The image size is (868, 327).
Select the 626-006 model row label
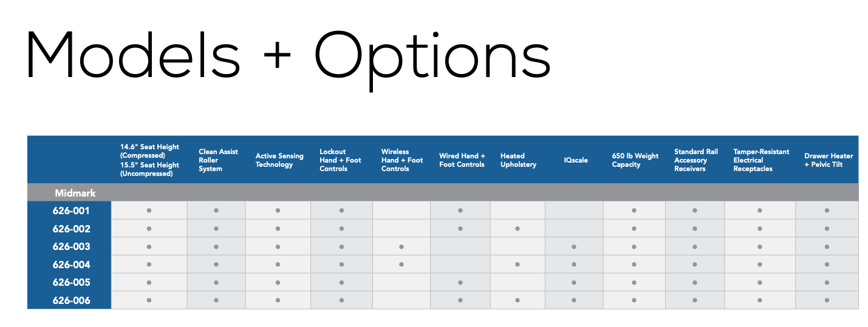pos(71,300)
